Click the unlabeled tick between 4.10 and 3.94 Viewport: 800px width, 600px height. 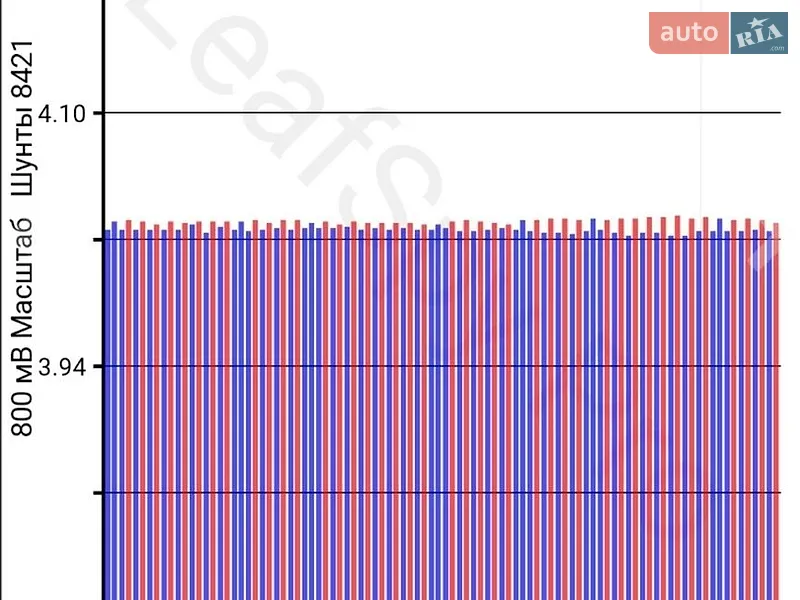tap(97, 239)
